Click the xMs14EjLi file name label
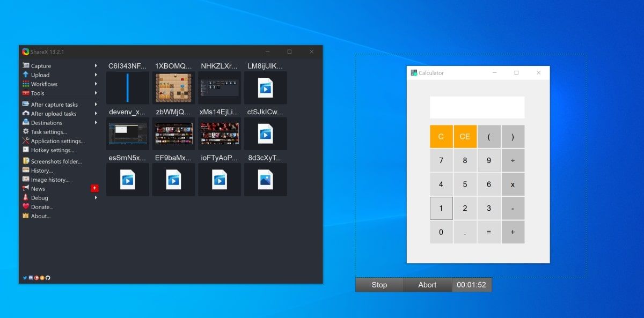Image resolution: width=644 pixels, height=318 pixels. [219, 112]
